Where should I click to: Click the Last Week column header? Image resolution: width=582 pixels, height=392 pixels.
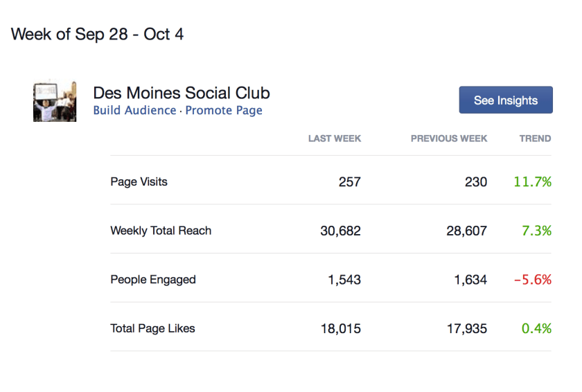coord(335,139)
